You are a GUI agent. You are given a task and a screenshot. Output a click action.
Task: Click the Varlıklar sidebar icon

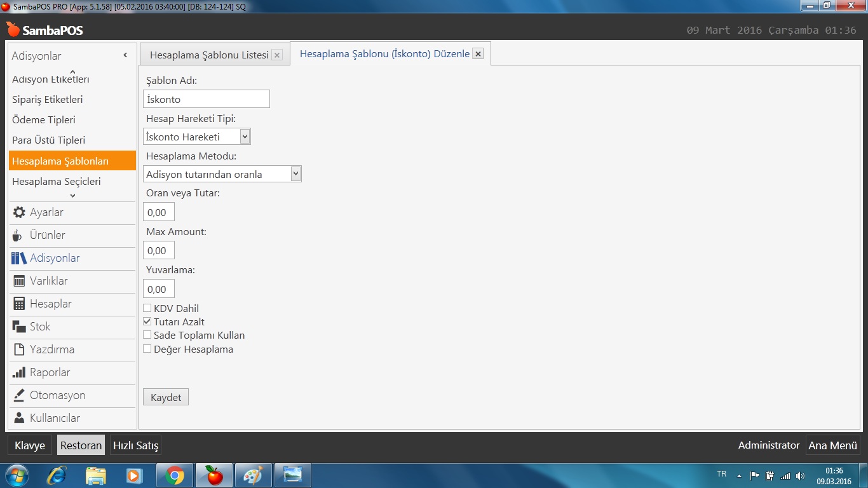(19, 281)
